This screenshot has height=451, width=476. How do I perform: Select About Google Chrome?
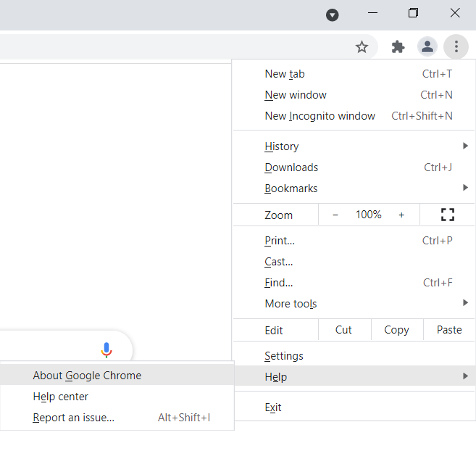click(87, 376)
